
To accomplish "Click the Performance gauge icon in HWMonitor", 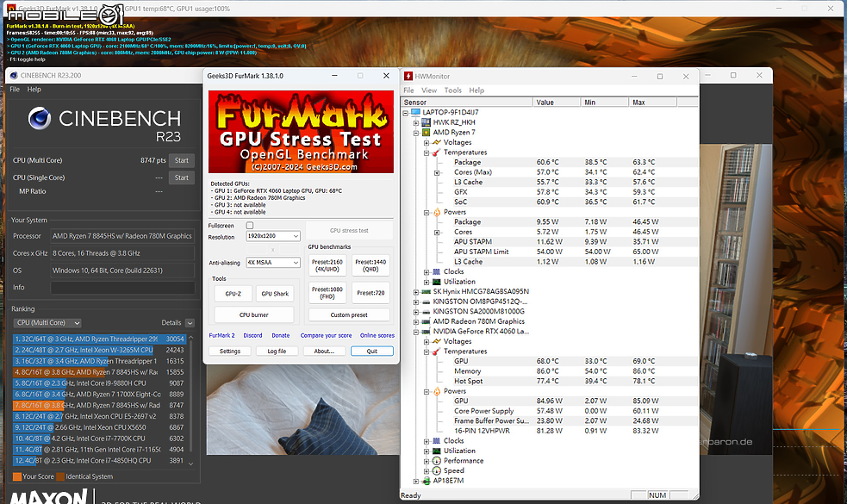I will pyautogui.click(x=437, y=461).
